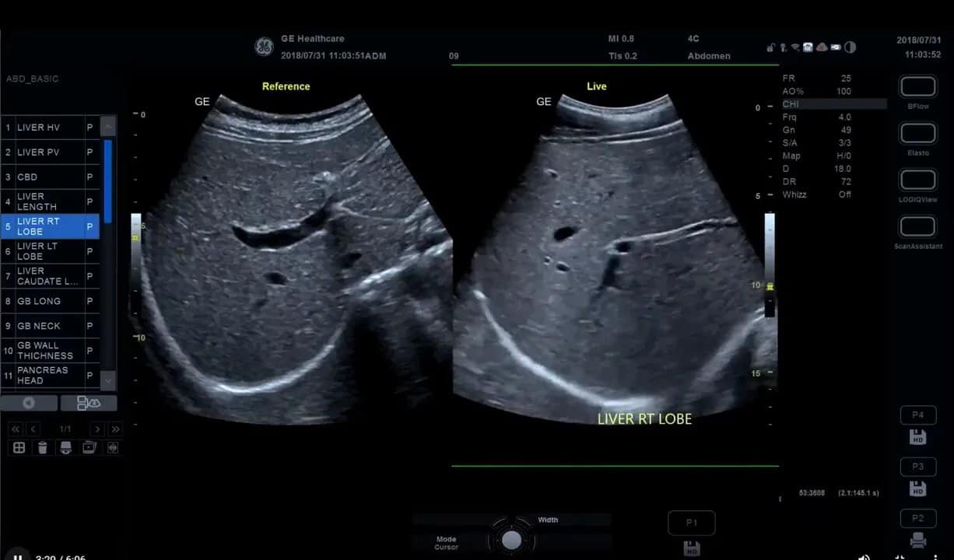Save the image using the HD disk icon below P4
Viewport: 954px width, 560px height.
click(917, 438)
